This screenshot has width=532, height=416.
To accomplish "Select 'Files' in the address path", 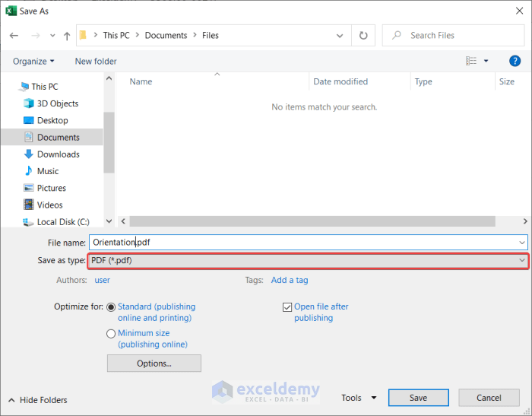I will tap(211, 35).
